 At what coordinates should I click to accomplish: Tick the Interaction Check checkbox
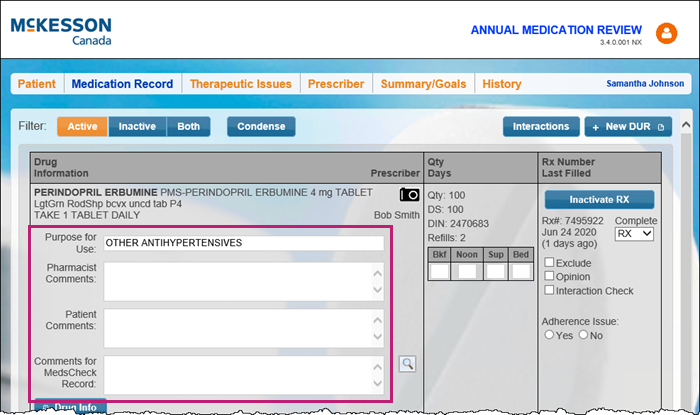[x=549, y=290]
